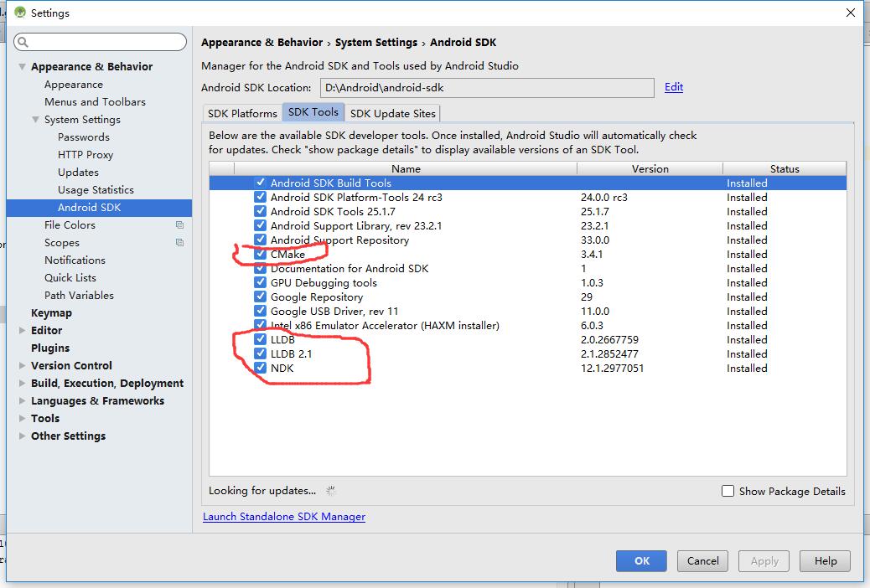Open the SDK Update Sites tab
This screenshot has height=588, width=870.
pos(393,113)
